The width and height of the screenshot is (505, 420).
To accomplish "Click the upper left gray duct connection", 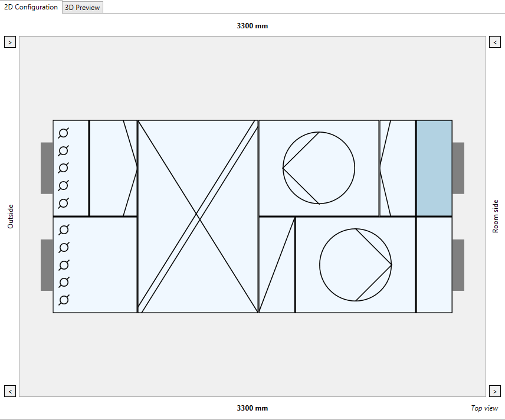I will click(x=47, y=168).
